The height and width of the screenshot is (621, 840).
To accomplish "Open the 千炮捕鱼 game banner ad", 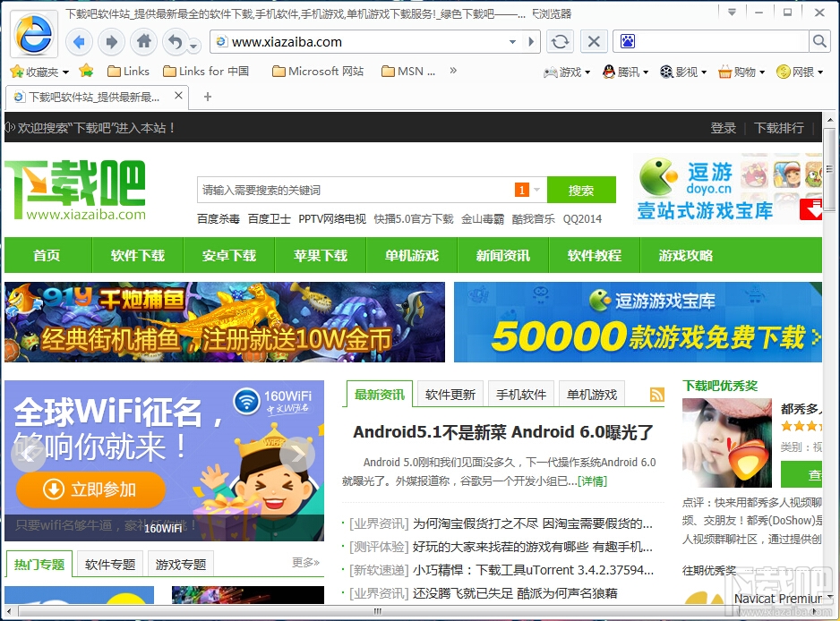I will 225,322.
